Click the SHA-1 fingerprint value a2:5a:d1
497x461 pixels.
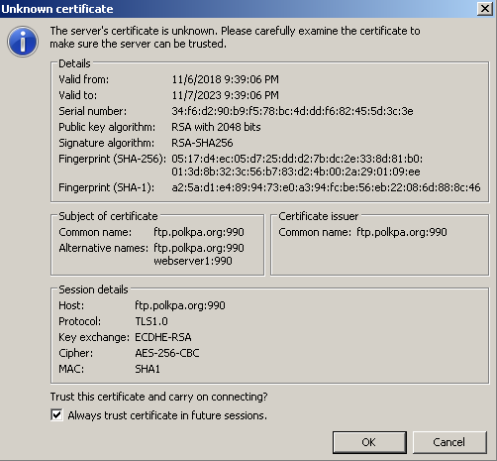(x=326, y=187)
